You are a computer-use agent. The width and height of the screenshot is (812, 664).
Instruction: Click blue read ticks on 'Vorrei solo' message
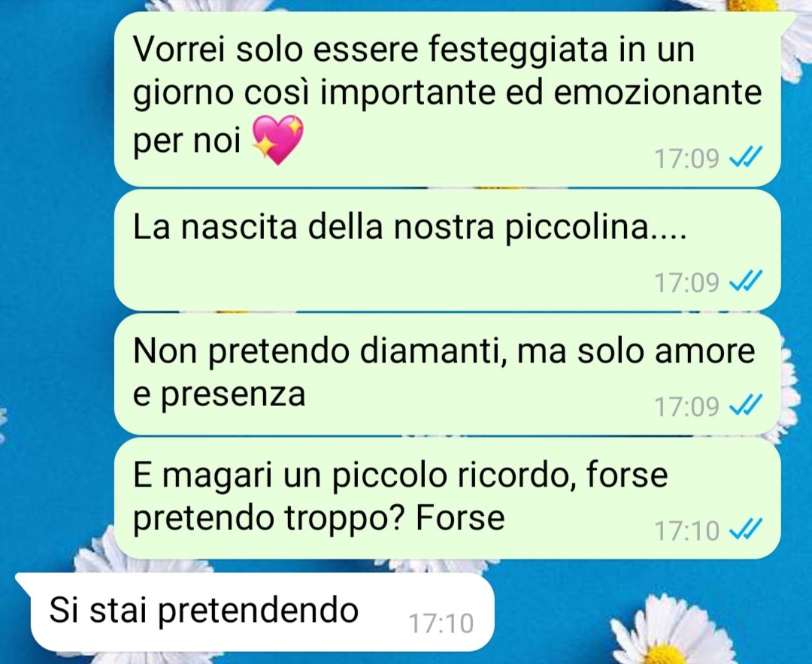point(746,157)
